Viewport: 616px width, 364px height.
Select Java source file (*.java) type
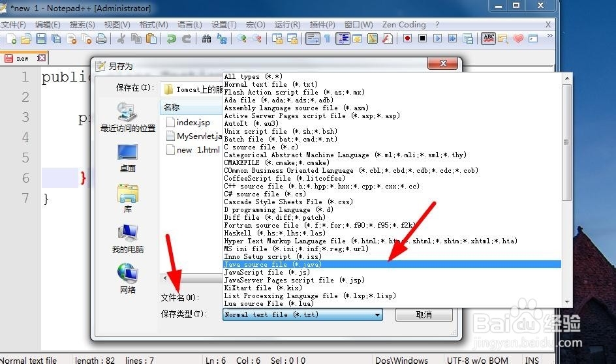point(392,264)
